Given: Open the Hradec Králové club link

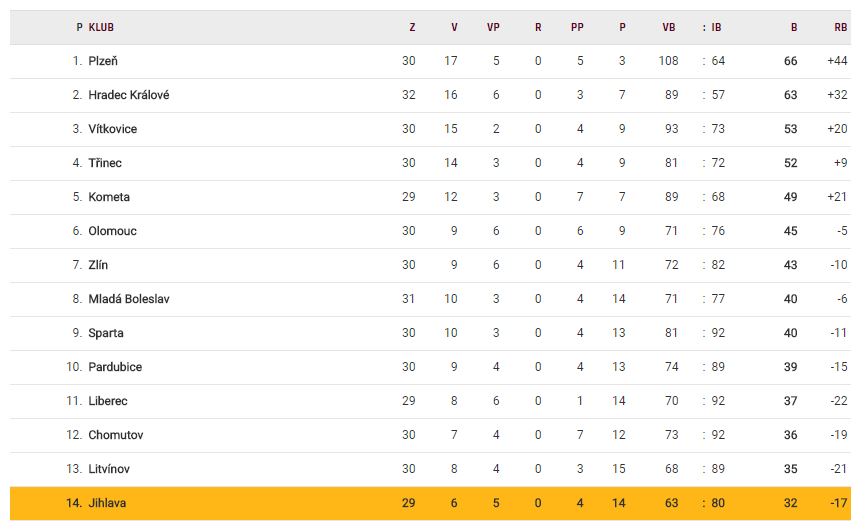Looking at the screenshot, I should click(128, 95).
